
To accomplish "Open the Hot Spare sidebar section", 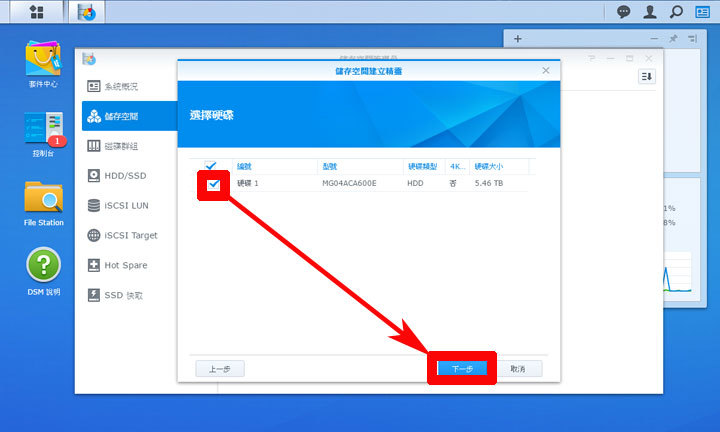I will click(x=129, y=265).
